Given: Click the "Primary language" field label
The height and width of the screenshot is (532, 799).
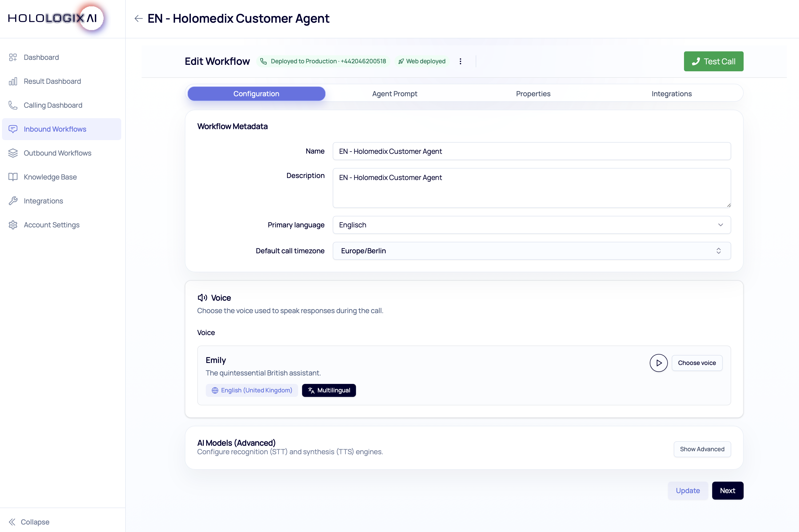Looking at the screenshot, I should pos(296,225).
